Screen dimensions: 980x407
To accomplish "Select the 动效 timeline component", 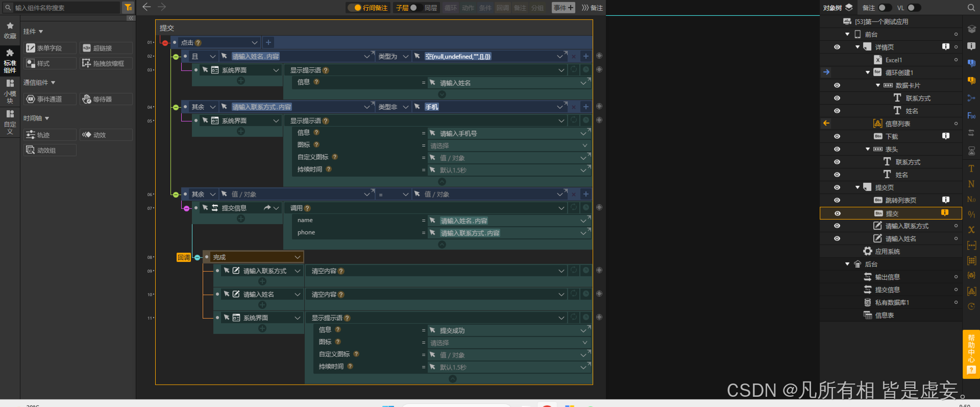I will coord(106,135).
